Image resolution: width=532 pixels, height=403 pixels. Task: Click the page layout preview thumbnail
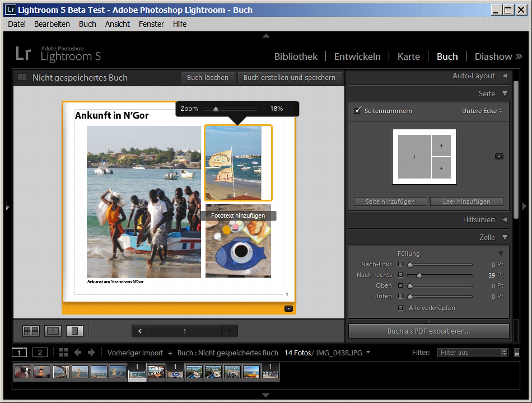coord(424,157)
